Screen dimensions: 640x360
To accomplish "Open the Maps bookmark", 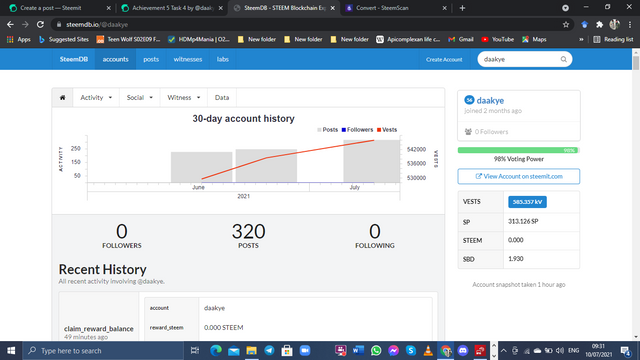I will point(534,39).
